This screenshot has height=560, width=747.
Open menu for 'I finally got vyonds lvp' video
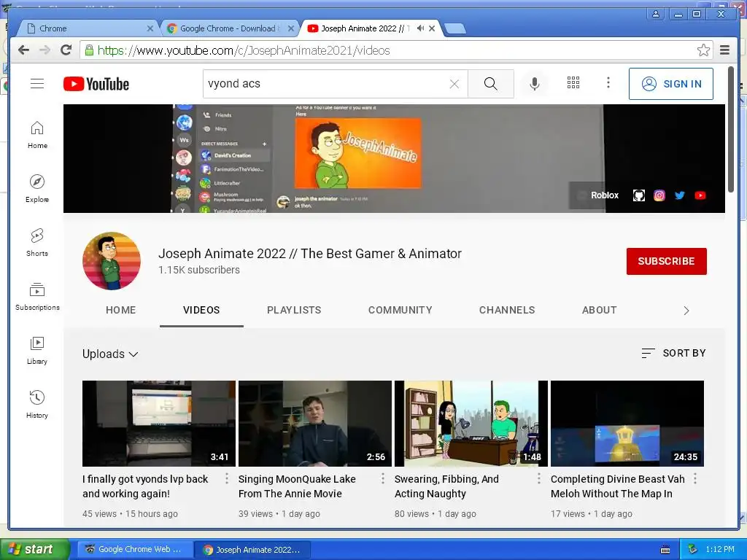[227, 478]
